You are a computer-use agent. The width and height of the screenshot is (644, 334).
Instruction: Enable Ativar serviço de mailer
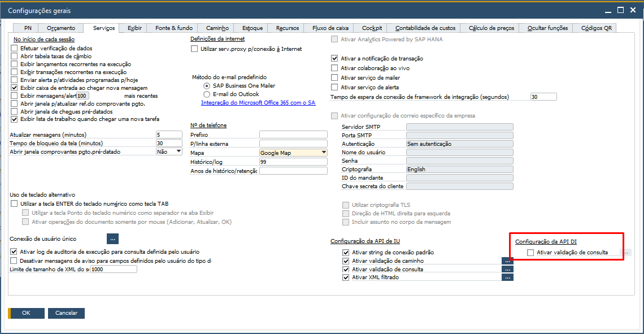334,77
